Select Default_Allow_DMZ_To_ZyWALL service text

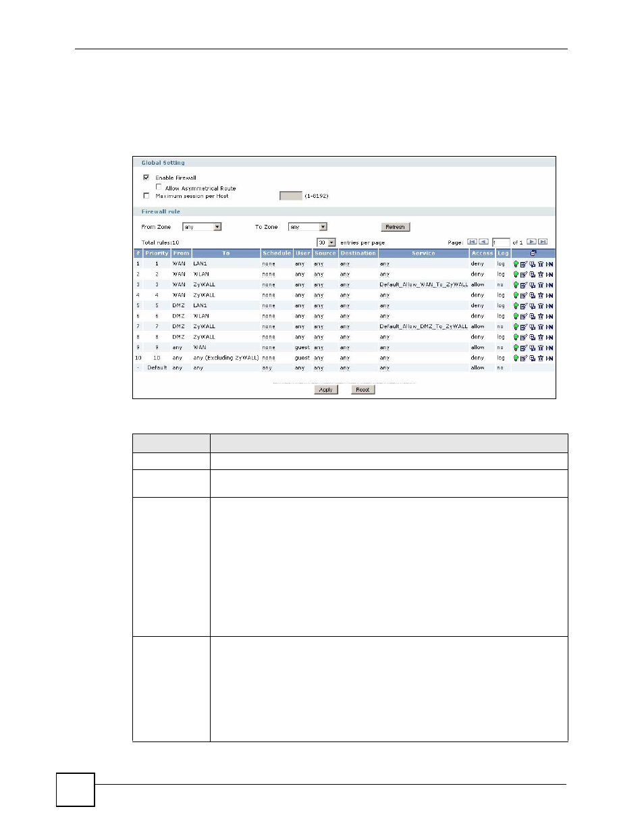point(423,327)
